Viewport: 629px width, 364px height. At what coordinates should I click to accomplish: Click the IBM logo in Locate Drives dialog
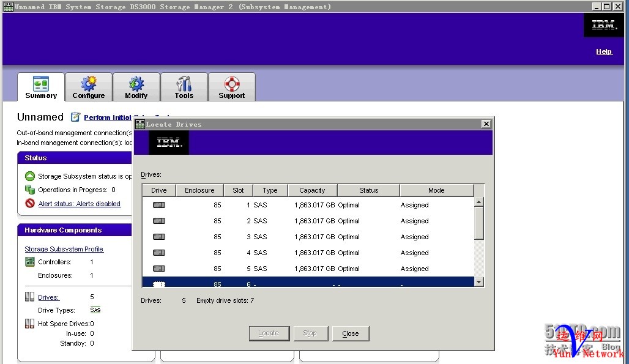tap(169, 143)
